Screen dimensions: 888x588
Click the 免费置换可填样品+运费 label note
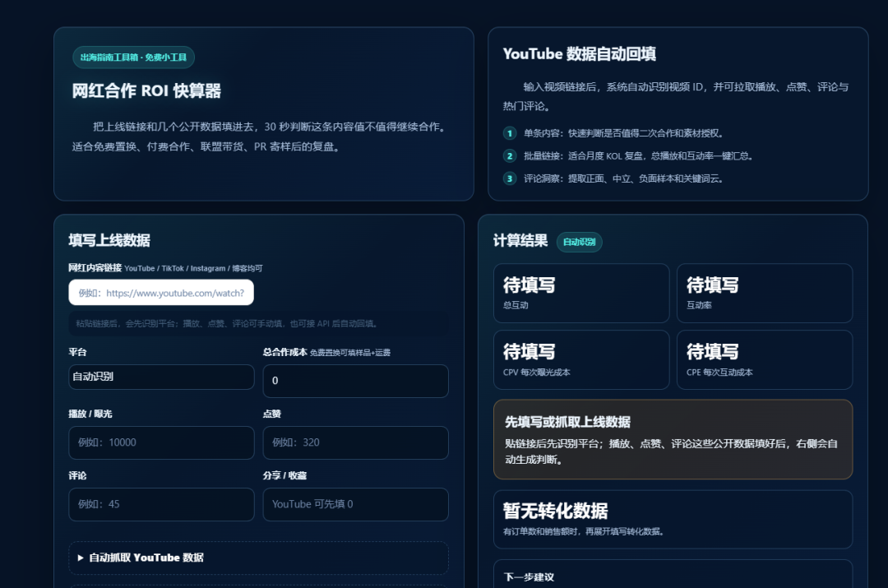coord(350,352)
